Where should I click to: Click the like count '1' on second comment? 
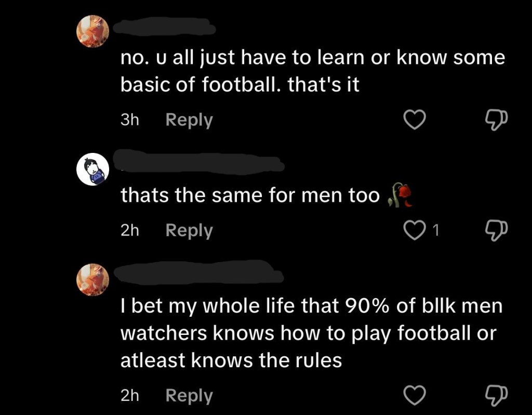pos(436,230)
